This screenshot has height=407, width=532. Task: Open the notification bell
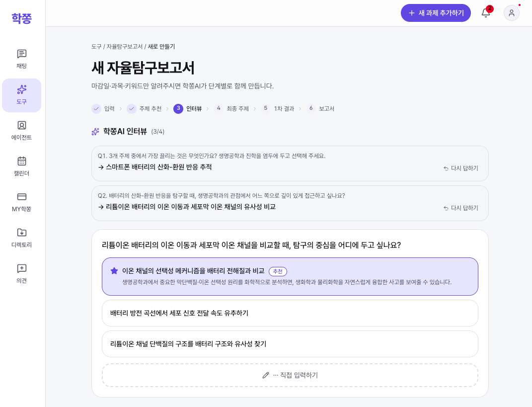[x=486, y=13]
